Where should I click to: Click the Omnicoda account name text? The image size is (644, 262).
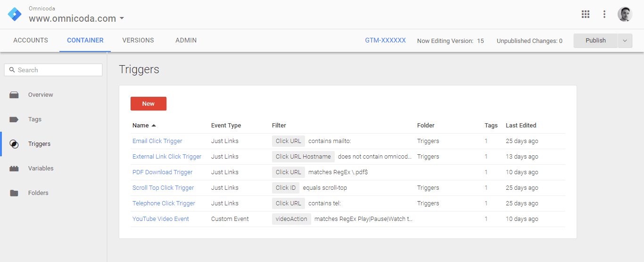[x=42, y=8]
